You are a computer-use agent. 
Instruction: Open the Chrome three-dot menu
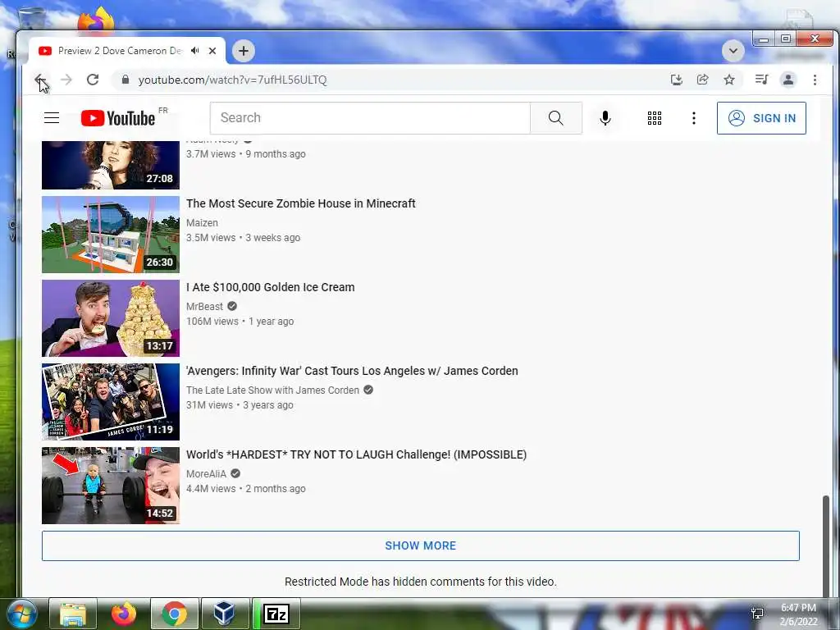[x=815, y=80]
